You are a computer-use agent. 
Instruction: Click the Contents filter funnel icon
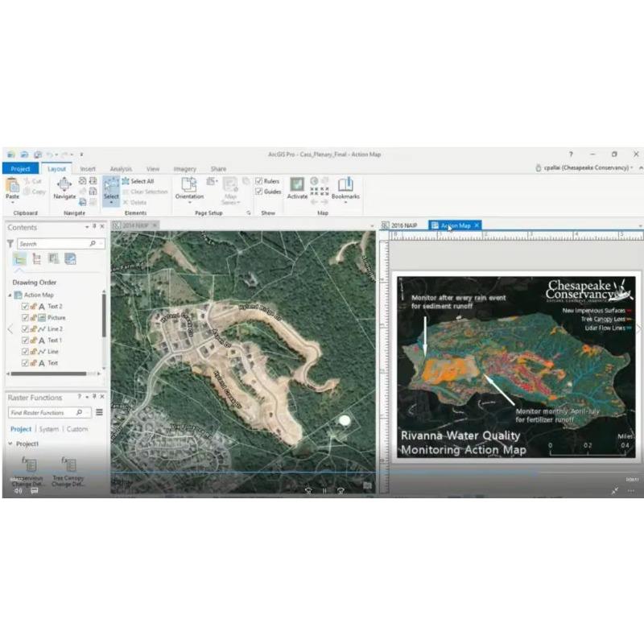(10, 244)
